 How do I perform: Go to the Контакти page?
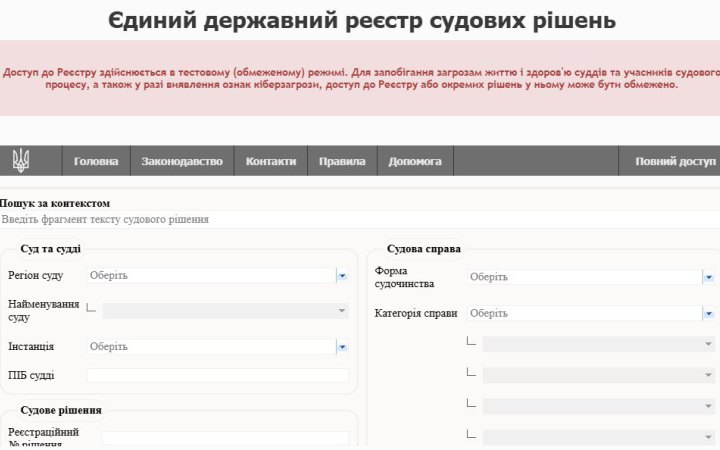[x=271, y=161]
